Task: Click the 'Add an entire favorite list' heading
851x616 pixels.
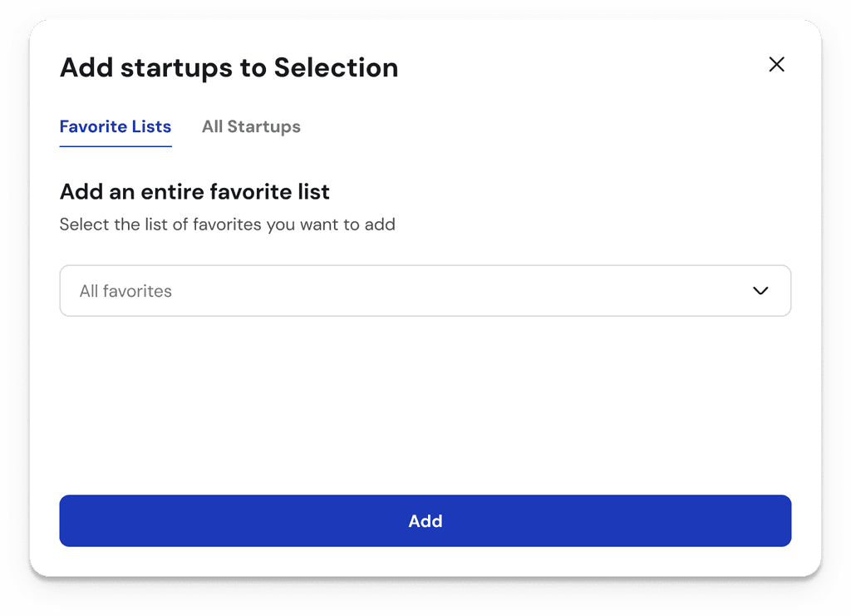Action: point(194,192)
